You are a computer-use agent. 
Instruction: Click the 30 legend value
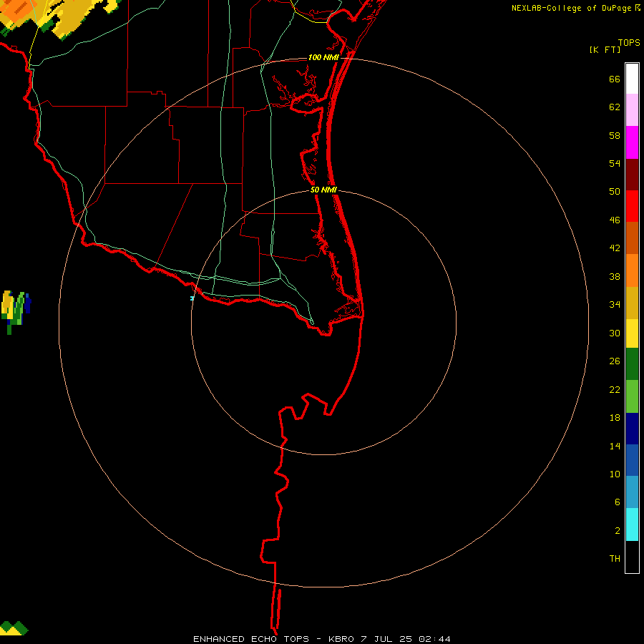(615, 333)
